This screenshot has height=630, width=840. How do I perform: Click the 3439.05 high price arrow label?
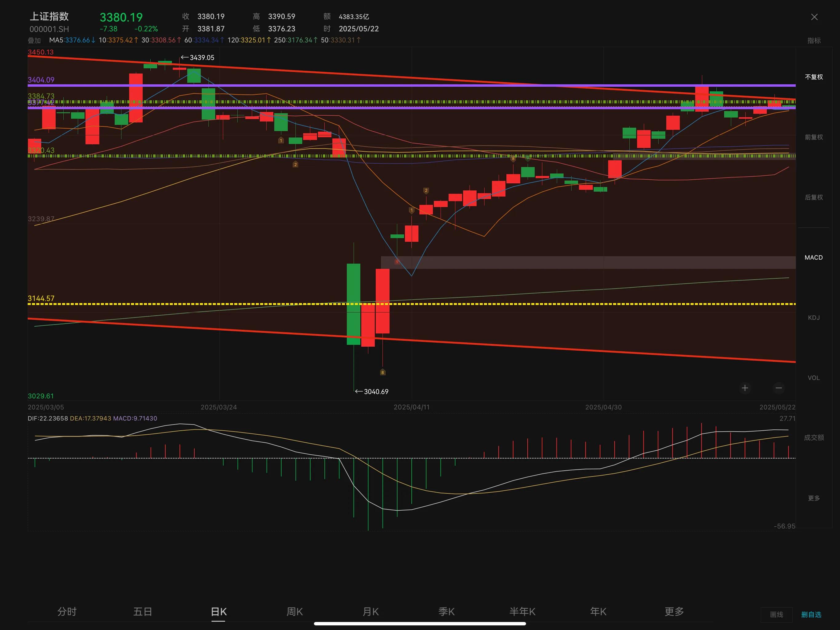pos(198,58)
